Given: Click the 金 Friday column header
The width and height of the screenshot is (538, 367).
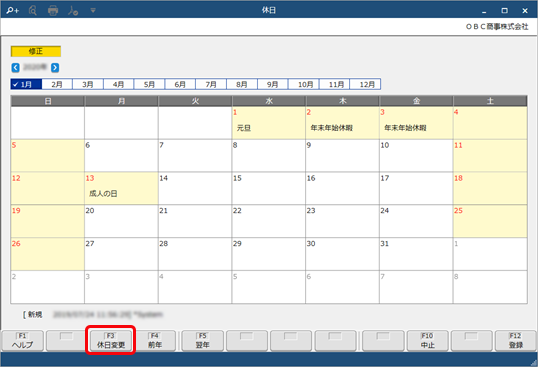Looking at the screenshot, I should tap(416, 101).
